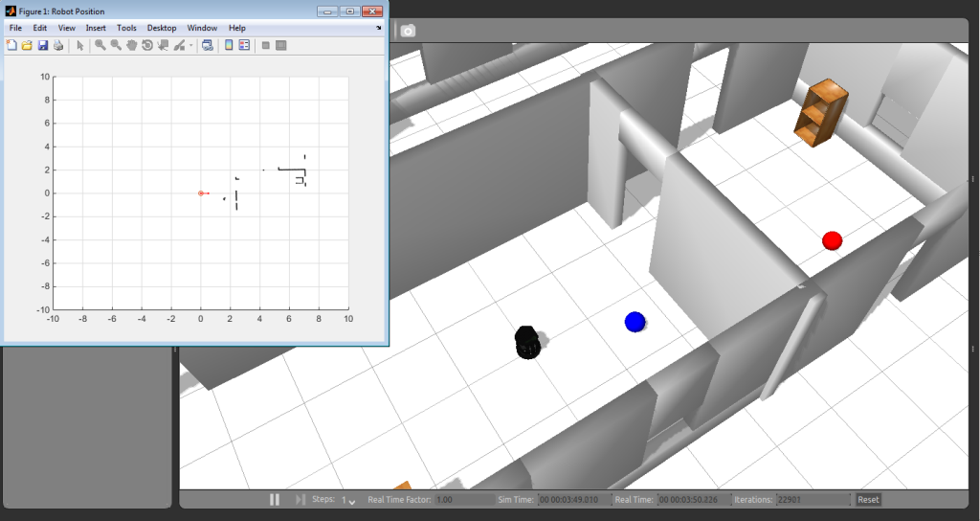Save the figure with the floppy icon
Screen dimensions: 980x521
[x=43, y=45]
